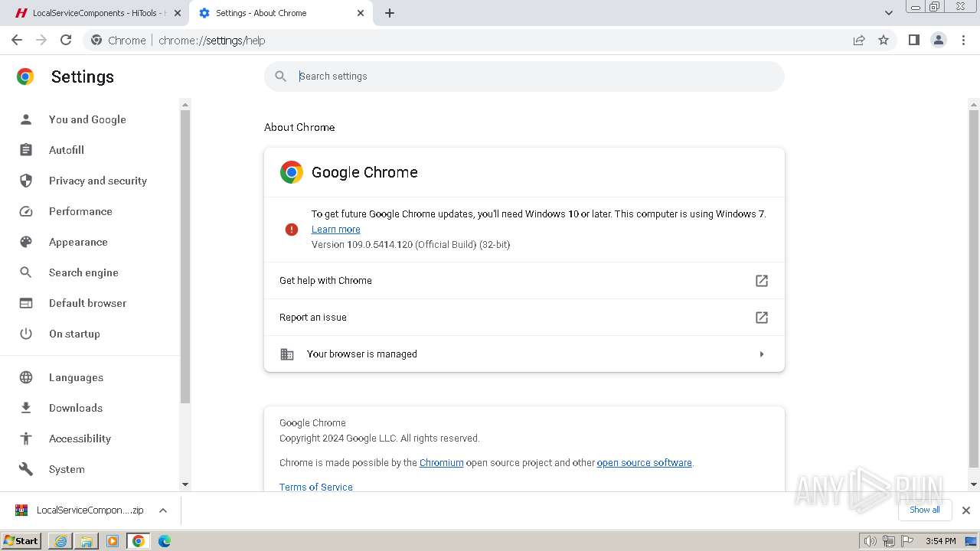Open a new tab with plus button
Viewport: 980px width, 551px height.
click(x=390, y=13)
